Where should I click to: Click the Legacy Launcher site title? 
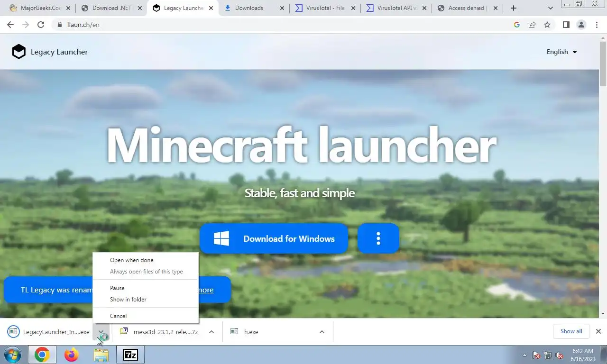pyautogui.click(x=59, y=52)
